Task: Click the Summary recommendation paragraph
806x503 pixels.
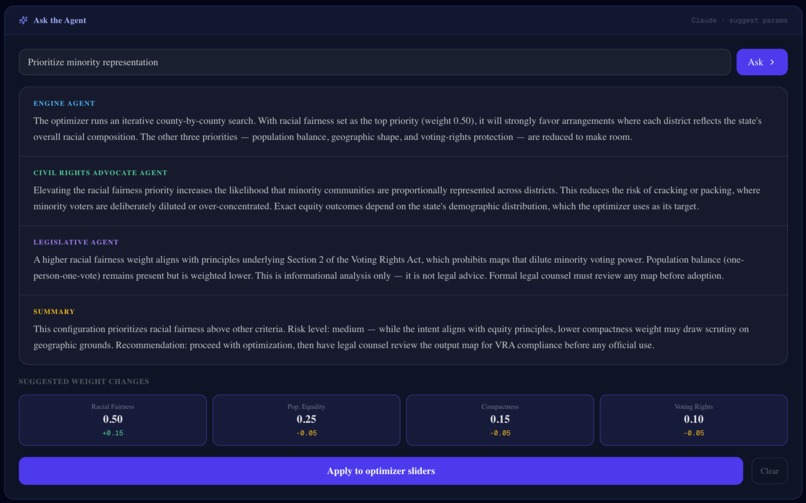Action: pyautogui.click(x=391, y=337)
